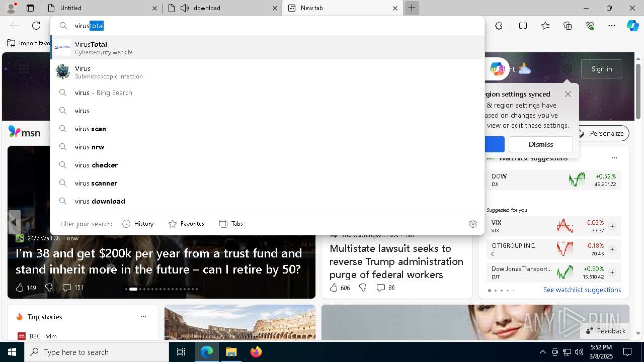Open the Windows Start menu
This screenshot has height=362, width=644.
[12, 352]
